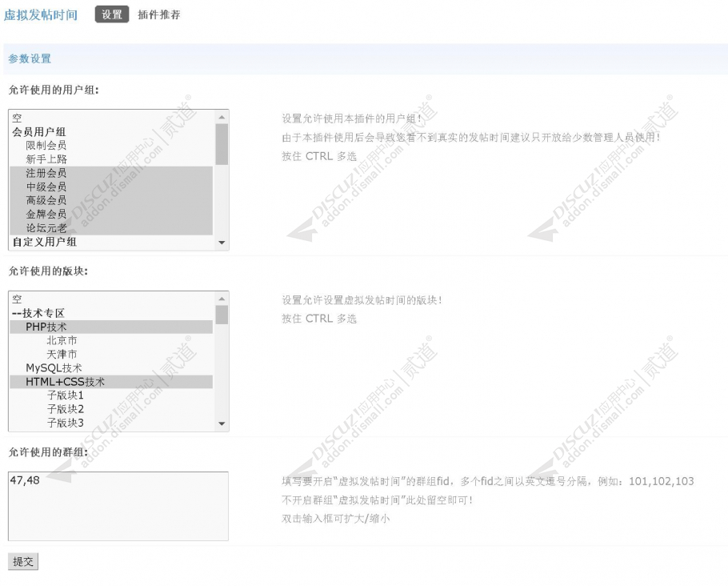The image size is (728, 586).
Task: Click hint text 双击输入框可扩大/缩小
Action: pyautogui.click(x=336, y=519)
